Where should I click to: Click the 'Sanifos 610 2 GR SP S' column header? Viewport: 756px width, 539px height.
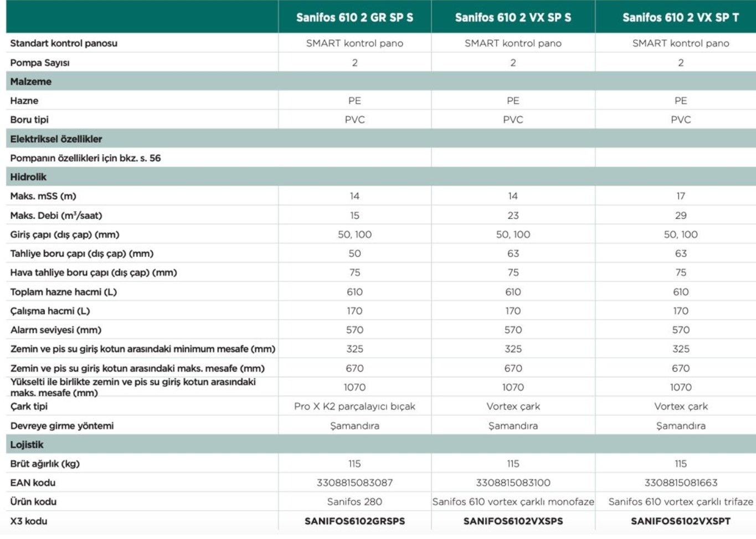[354, 17]
